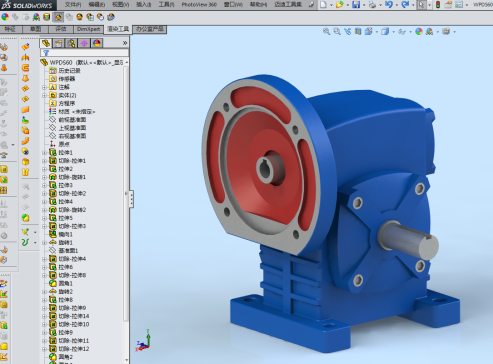The height and width of the screenshot is (364, 493).
Task: Open the 文件 (File) menu
Action: [73, 5]
